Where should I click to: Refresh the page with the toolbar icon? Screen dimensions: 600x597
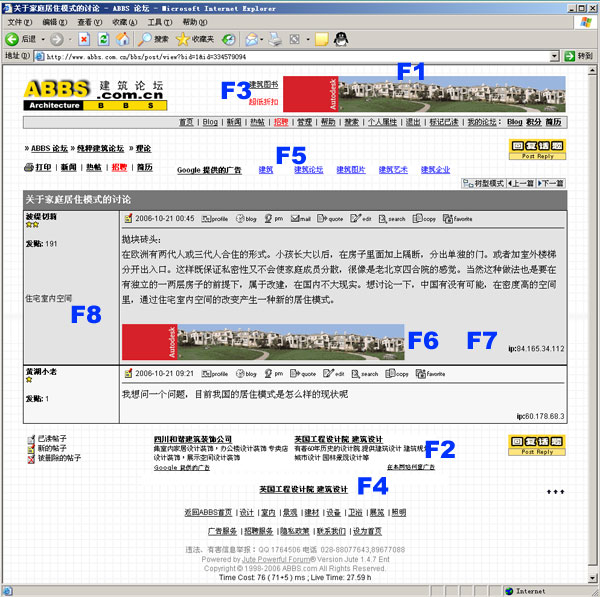coord(103,39)
